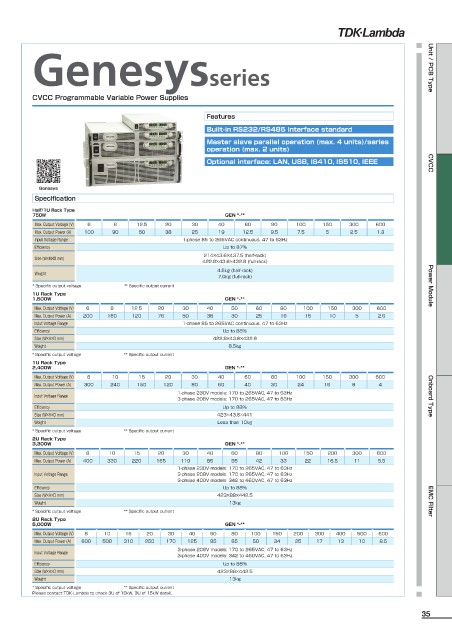
Task: Click '100' current value in 750W table
Action: click(x=89, y=232)
